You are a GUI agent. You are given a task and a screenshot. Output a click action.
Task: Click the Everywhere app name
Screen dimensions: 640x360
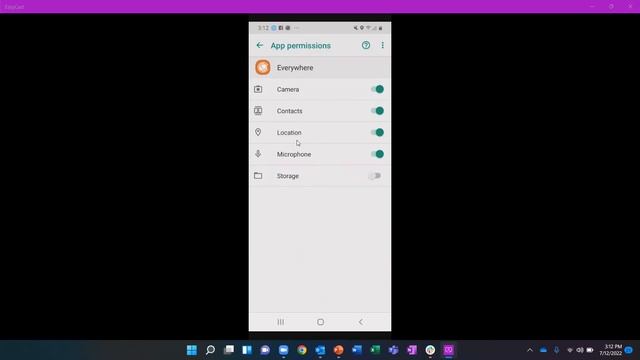295,68
